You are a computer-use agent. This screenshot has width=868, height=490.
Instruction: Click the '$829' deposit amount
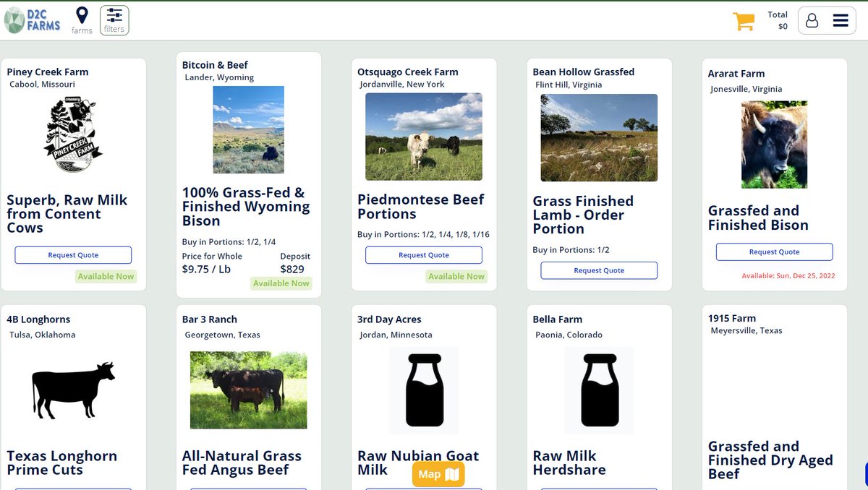[292, 269]
